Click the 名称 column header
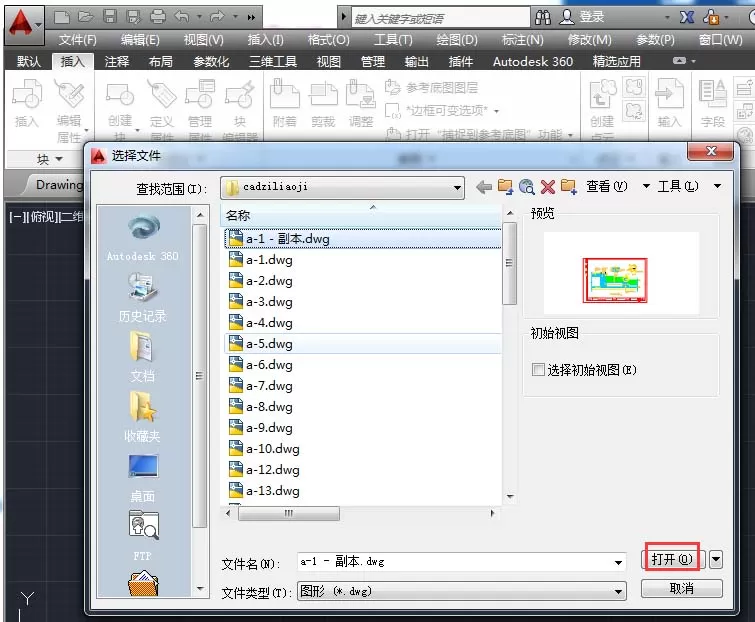Image resolution: width=755 pixels, height=622 pixels. point(361,215)
